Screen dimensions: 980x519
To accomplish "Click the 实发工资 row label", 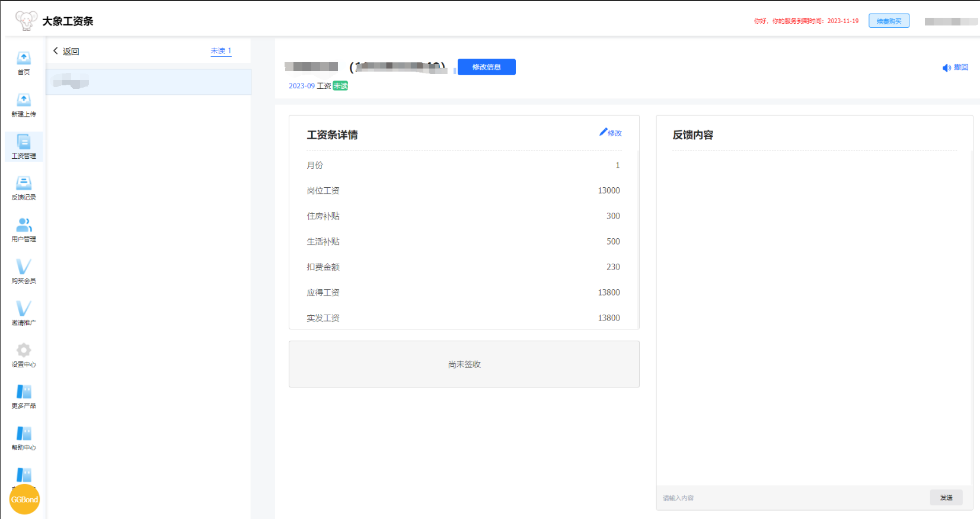I will click(323, 318).
